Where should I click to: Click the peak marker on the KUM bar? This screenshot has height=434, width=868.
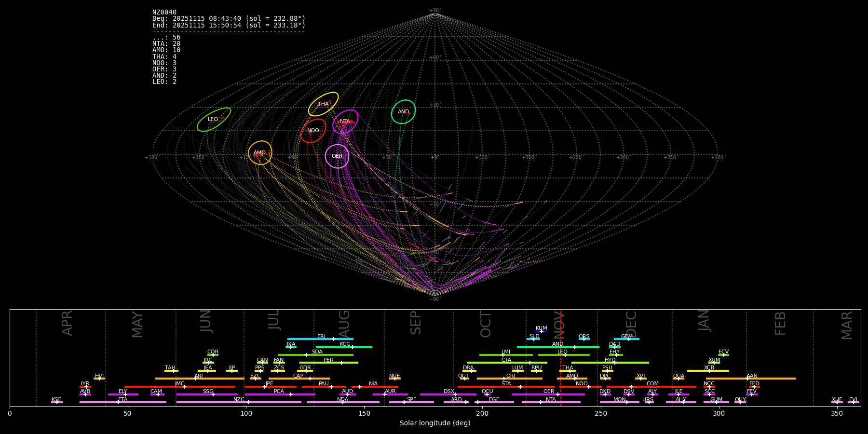pos(542,331)
